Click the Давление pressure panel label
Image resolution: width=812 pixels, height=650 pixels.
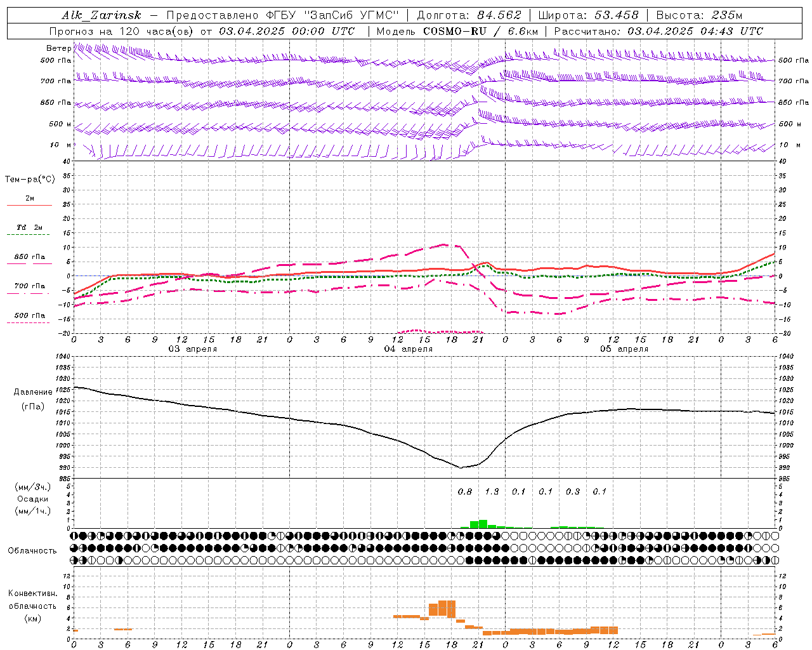pos(33,392)
